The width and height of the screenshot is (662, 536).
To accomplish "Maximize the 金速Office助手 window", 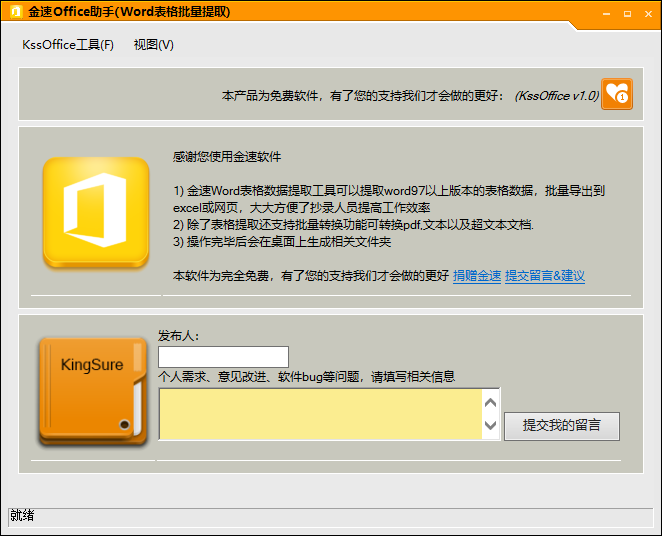I will pos(627,14).
